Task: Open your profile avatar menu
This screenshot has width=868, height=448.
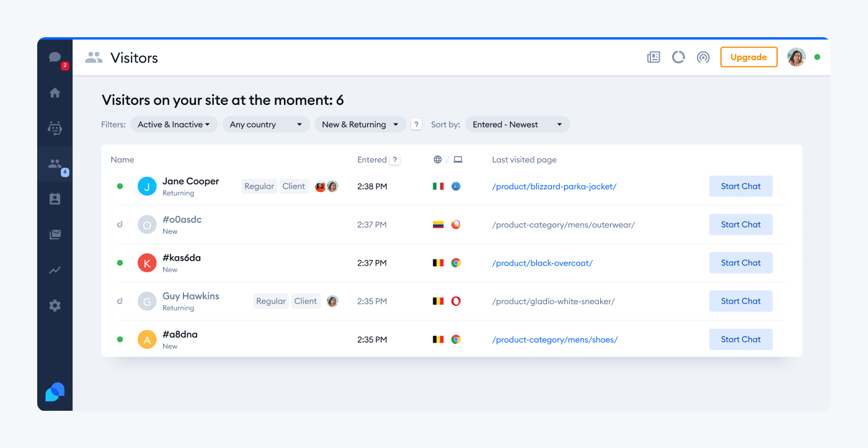Action: [796, 56]
